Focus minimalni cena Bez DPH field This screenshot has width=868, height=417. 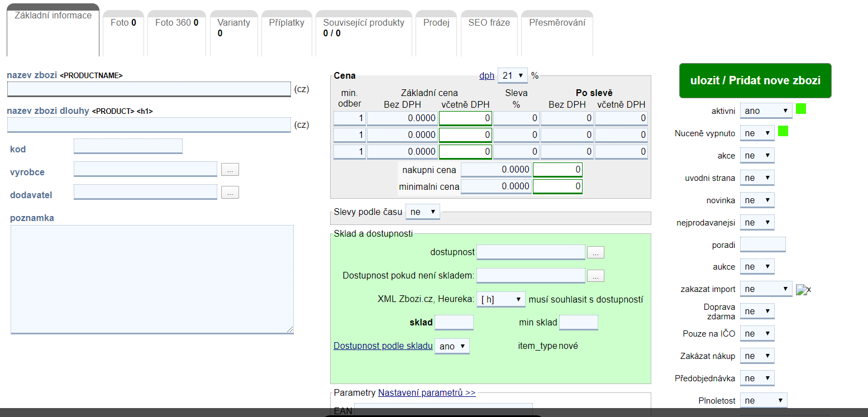(496, 186)
